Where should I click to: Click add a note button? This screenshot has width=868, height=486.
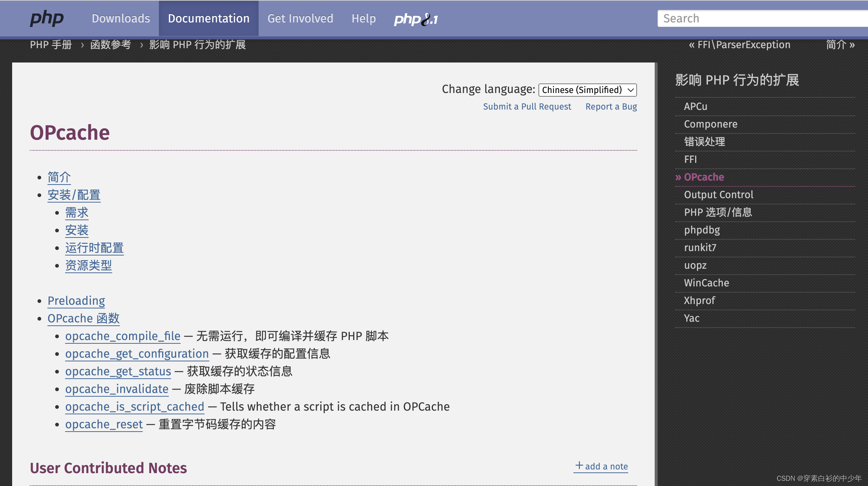pyautogui.click(x=601, y=466)
